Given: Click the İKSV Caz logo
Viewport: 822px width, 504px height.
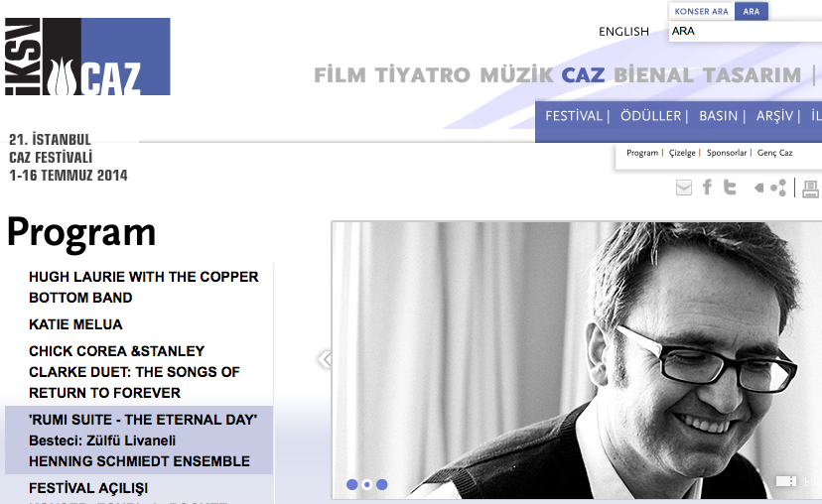Looking at the screenshot, I should click(87, 57).
